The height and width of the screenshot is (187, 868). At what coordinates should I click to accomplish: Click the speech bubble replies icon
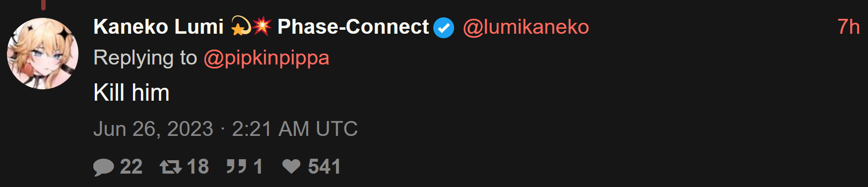pyautogui.click(x=104, y=167)
